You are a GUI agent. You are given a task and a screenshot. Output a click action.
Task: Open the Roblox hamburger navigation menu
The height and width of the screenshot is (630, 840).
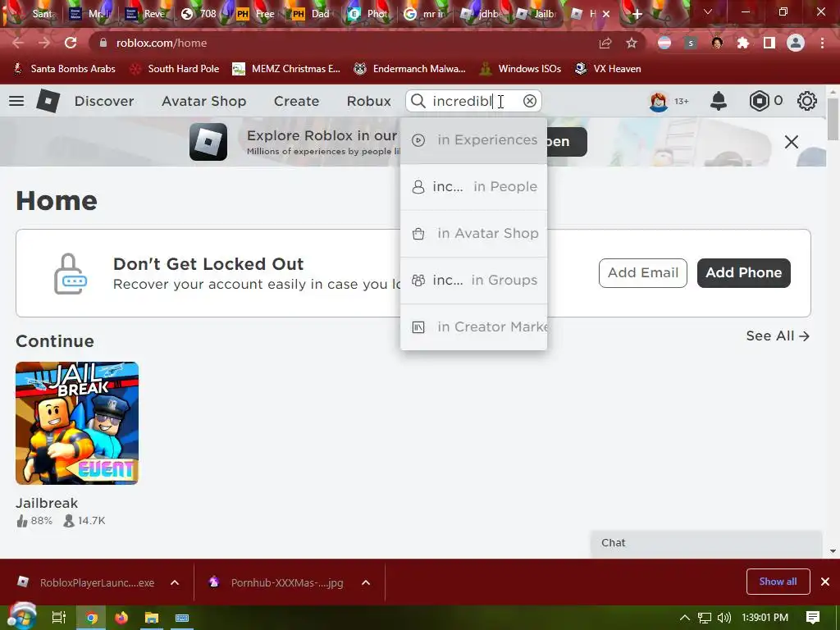16,101
